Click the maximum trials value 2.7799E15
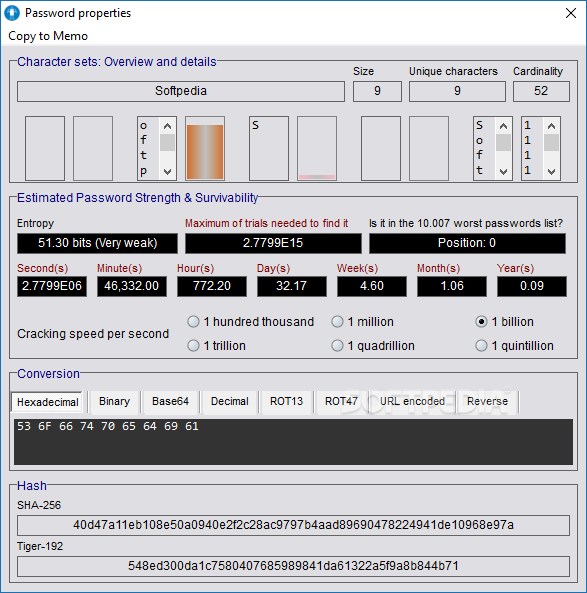This screenshot has height=593, width=587. tap(273, 243)
